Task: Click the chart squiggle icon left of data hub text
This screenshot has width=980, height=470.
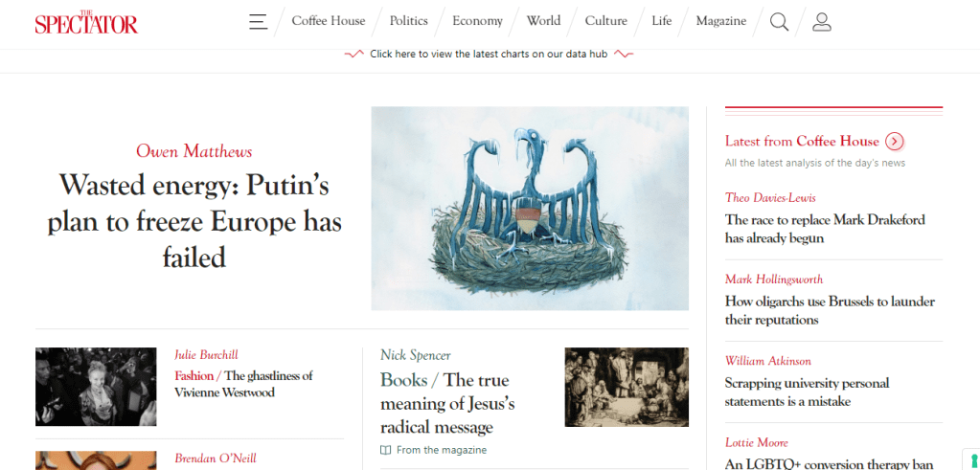Action: pos(354,55)
